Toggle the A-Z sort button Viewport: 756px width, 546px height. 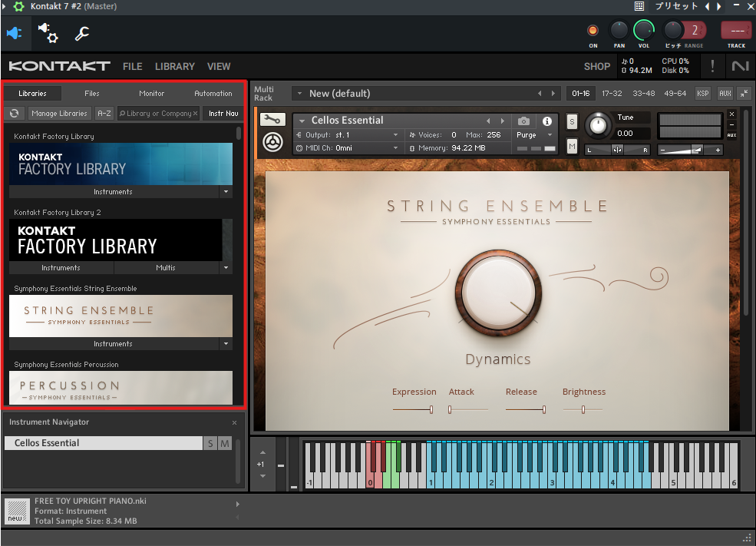click(104, 114)
